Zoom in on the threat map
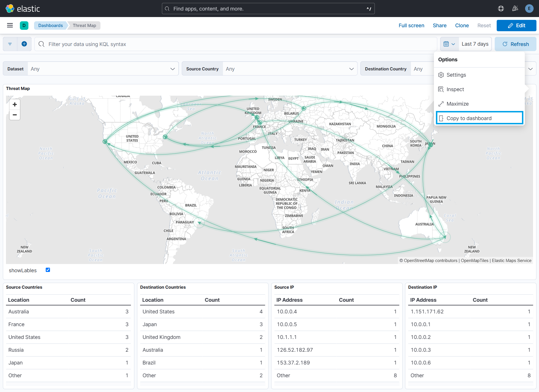 tap(15, 104)
